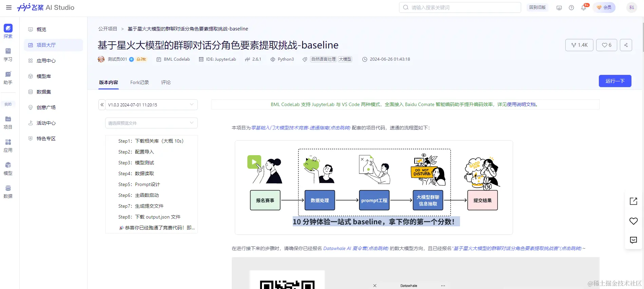Click the 自然语言处理 tag
644x289 pixels.
point(323,59)
